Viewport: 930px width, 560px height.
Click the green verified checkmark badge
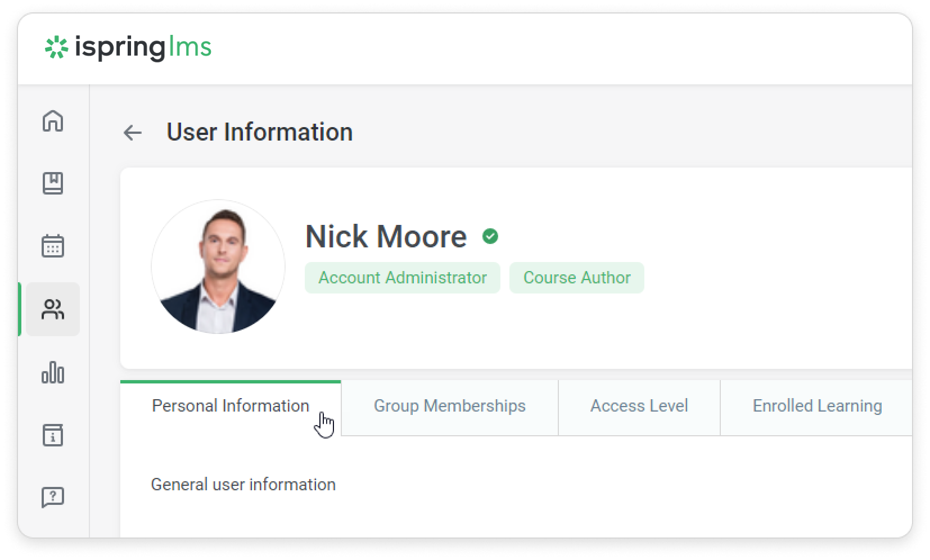click(490, 236)
